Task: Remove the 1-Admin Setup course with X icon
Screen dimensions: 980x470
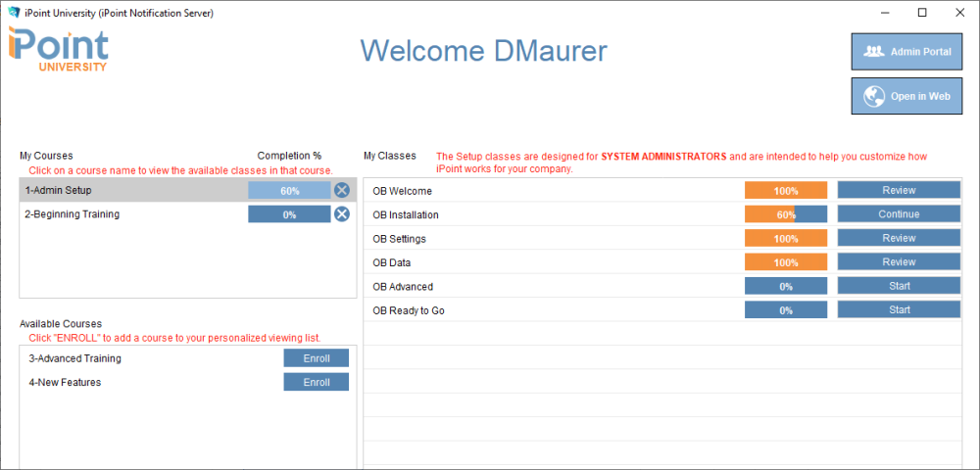Action: pos(341,190)
